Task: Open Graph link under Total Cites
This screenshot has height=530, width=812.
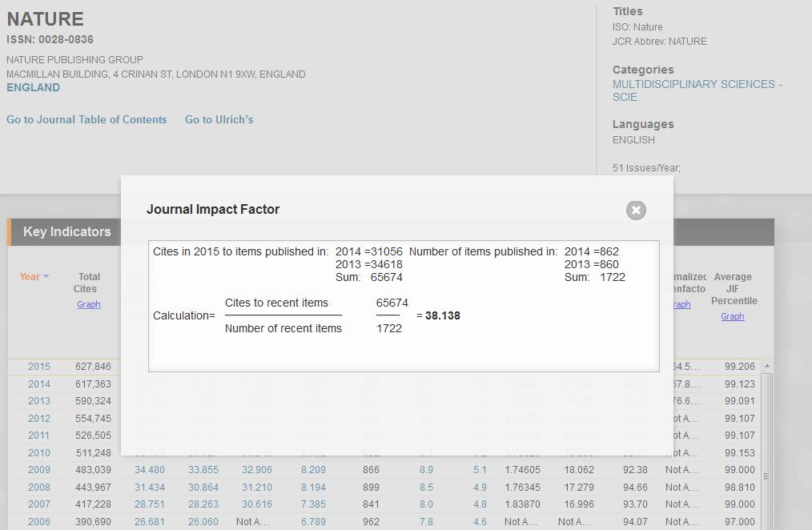Action: coord(89,304)
